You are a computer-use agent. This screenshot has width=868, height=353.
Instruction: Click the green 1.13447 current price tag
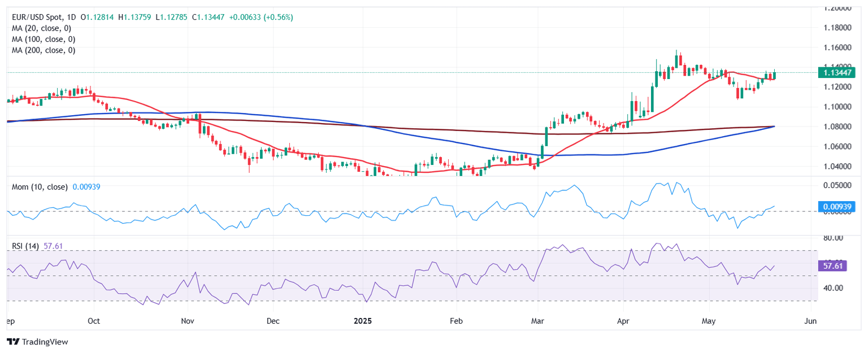point(839,72)
